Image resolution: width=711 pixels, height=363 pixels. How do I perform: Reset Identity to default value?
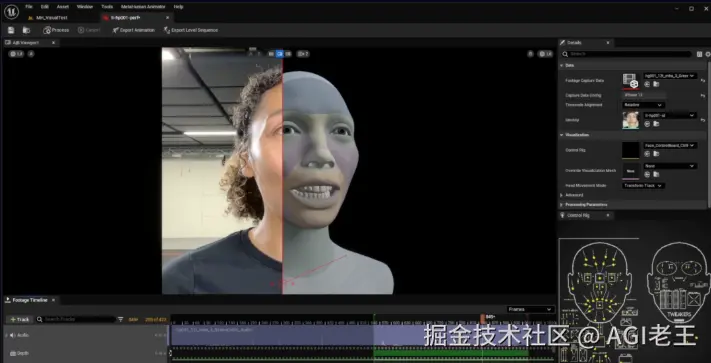coord(703,120)
